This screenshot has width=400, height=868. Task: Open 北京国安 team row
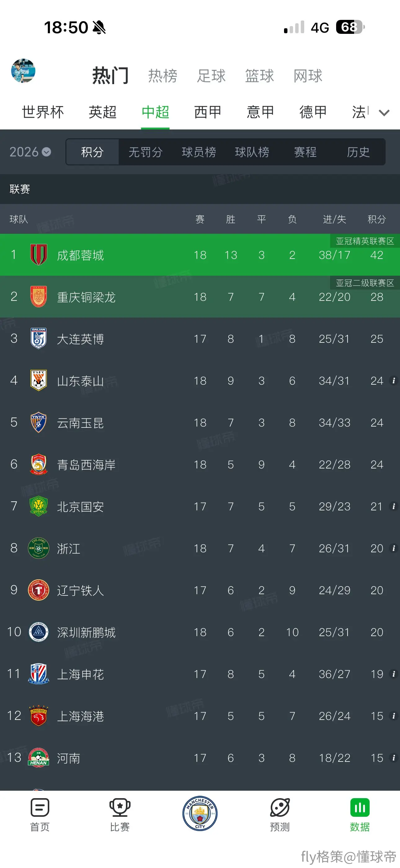[x=200, y=506]
